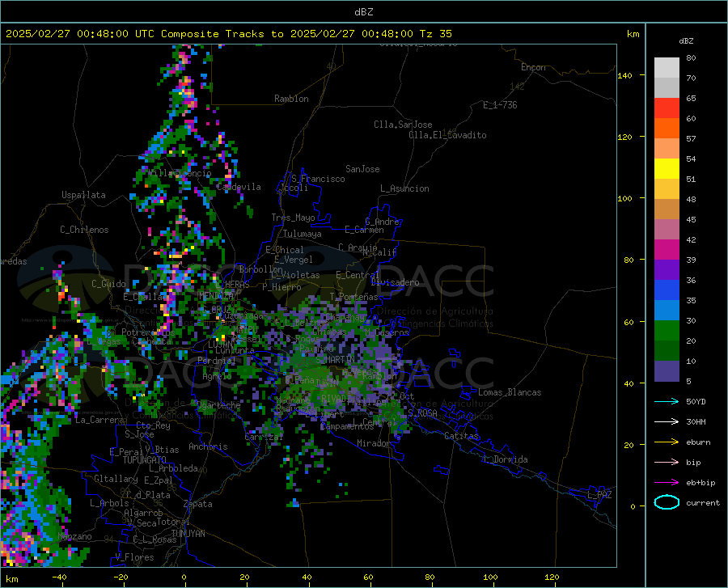Click the '30HM' legend label
This screenshot has height=588, width=728.
click(x=696, y=422)
